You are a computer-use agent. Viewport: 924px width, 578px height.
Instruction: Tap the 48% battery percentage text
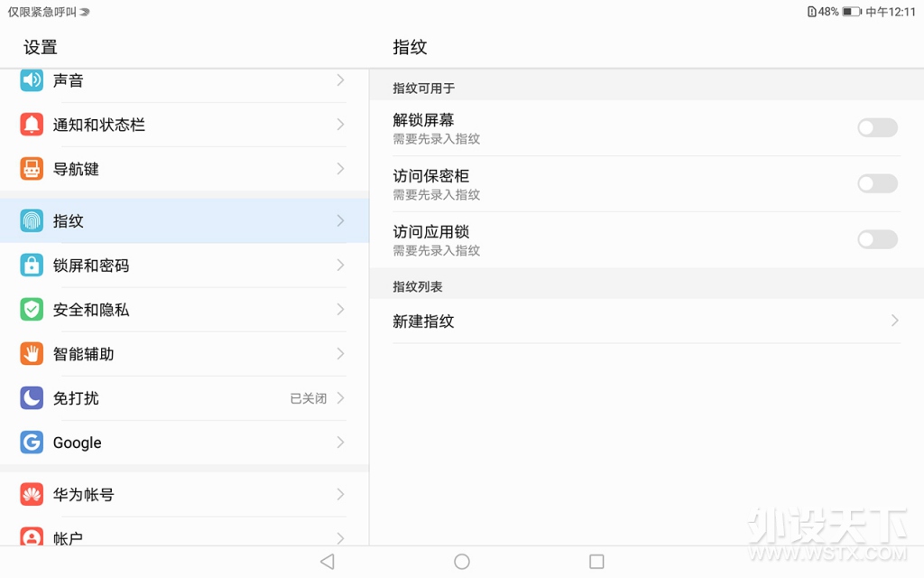(x=828, y=12)
